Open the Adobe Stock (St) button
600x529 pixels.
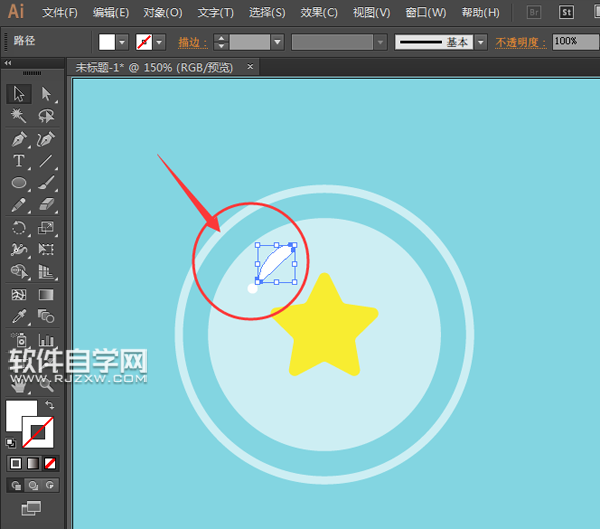[x=566, y=13]
